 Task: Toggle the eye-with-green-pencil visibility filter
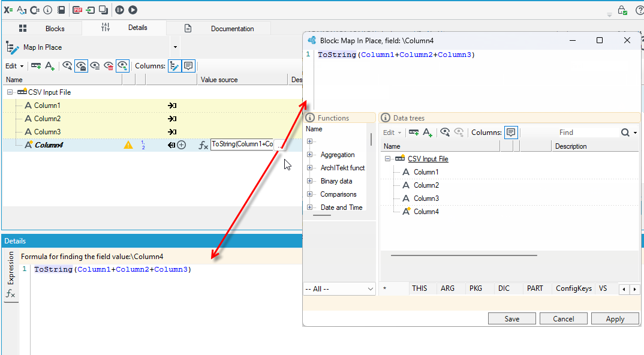122,66
